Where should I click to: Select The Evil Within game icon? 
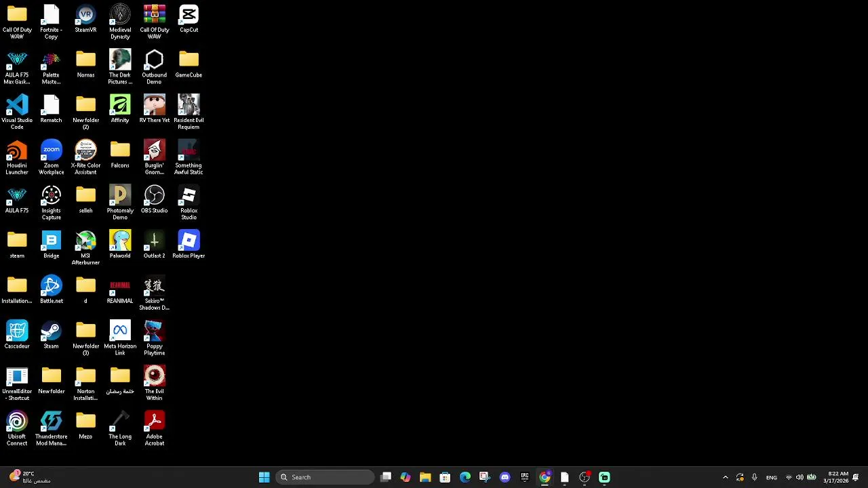[x=154, y=384]
